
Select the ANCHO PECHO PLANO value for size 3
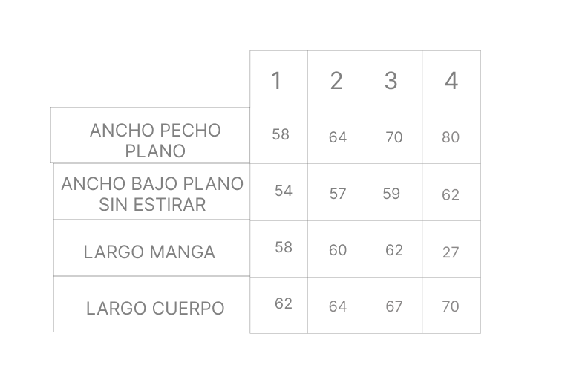point(394,137)
